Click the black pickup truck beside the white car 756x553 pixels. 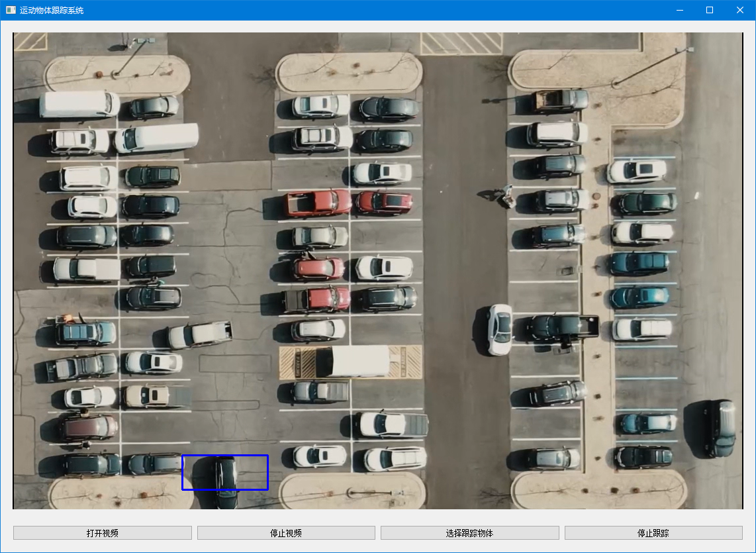click(564, 327)
